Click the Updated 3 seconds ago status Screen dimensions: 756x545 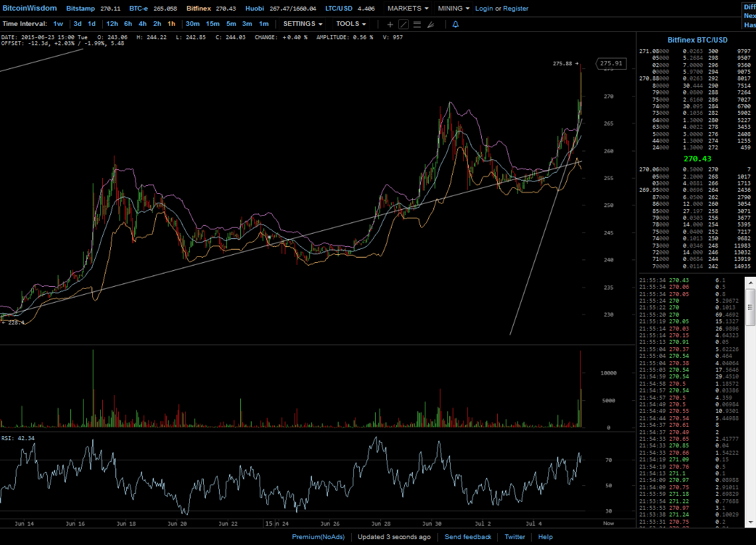pyautogui.click(x=394, y=537)
